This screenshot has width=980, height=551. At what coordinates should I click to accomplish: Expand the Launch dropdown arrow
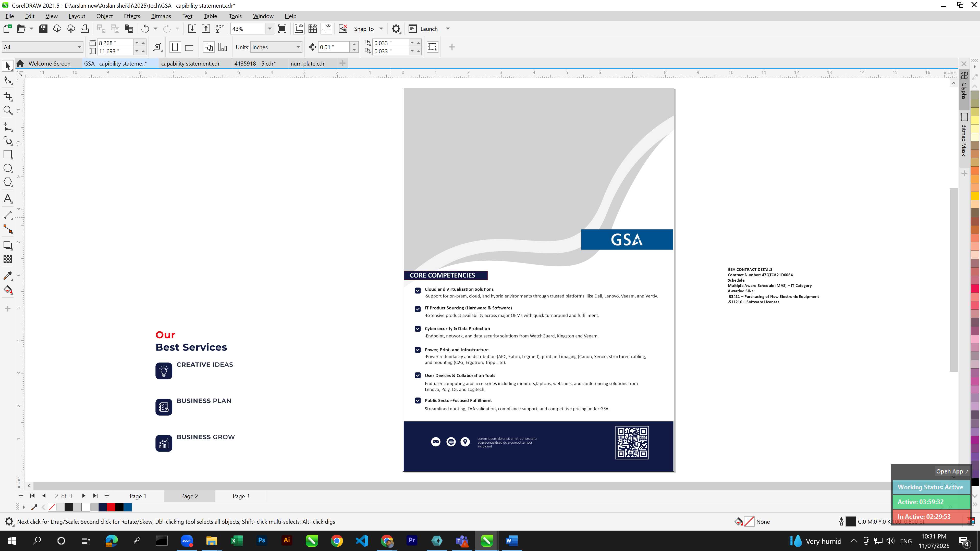tap(448, 29)
